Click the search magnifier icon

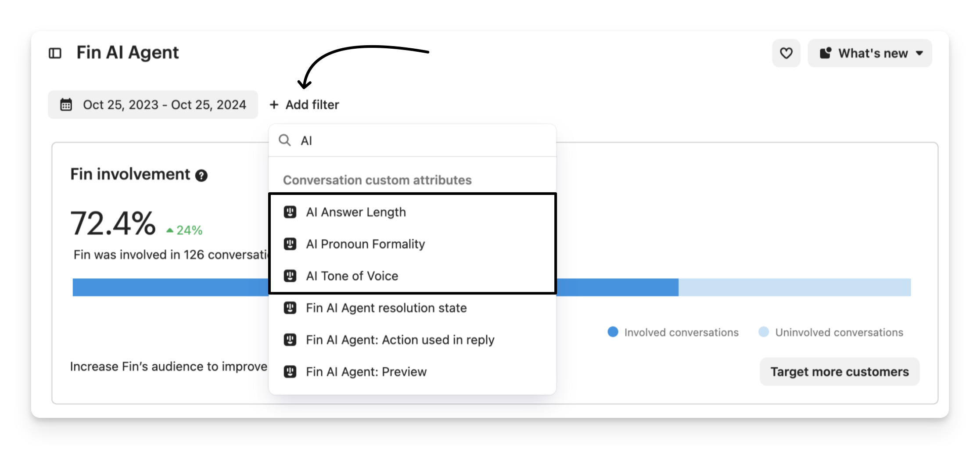point(285,140)
